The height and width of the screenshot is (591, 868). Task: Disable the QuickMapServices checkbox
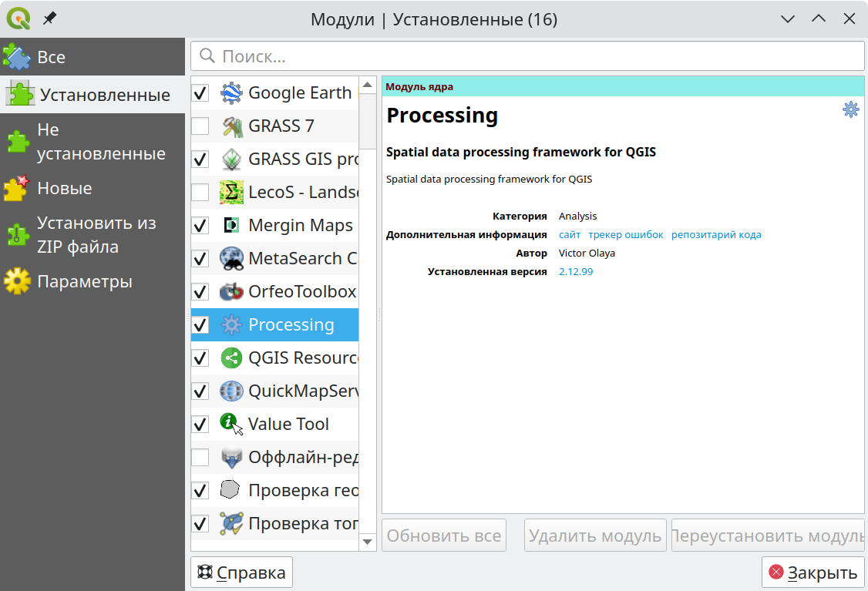point(200,391)
